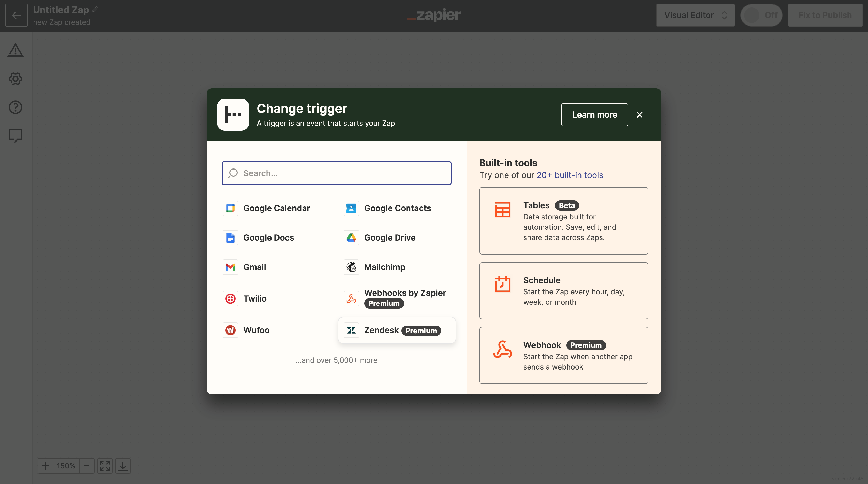This screenshot has height=484, width=868.
Task: Select the Webhooks by Zapier icon
Action: pyautogui.click(x=351, y=299)
